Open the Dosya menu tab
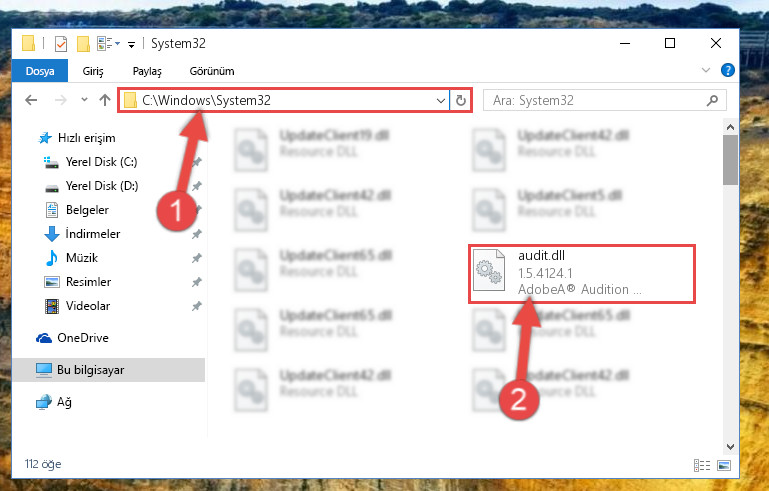The width and height of the screenshot is (769, 491). pos(40,71)
